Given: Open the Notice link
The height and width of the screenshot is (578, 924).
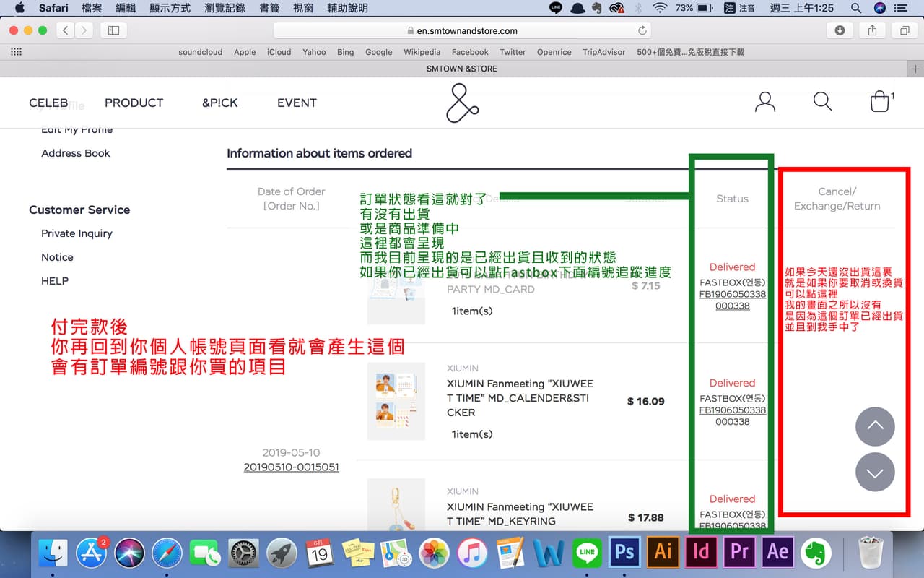Looking at the screenshot, I should (57, 257).
